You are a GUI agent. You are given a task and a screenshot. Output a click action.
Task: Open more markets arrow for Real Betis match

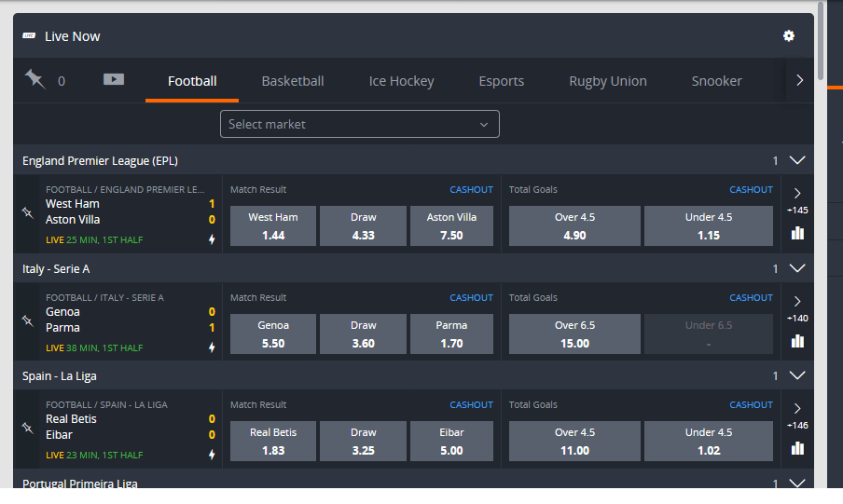tap(797, 408)
